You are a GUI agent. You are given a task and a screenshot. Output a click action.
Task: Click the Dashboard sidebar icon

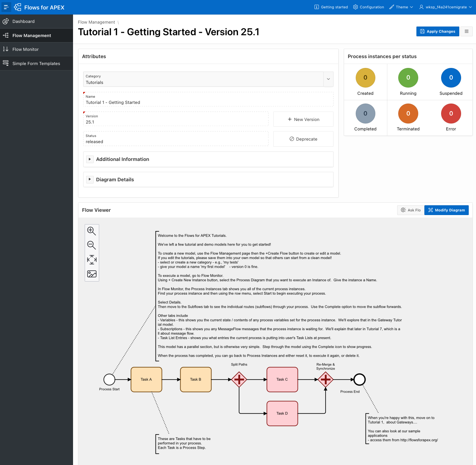(x=6, y=21)
